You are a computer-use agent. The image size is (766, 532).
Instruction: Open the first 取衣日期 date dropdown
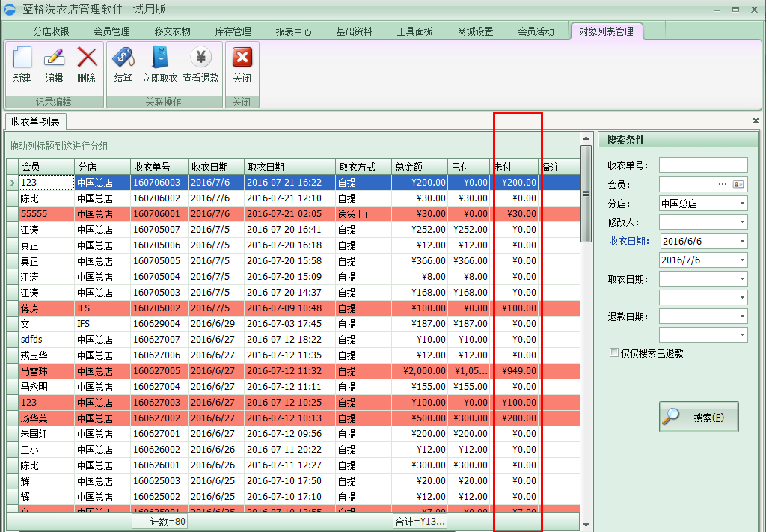[742, 279]
